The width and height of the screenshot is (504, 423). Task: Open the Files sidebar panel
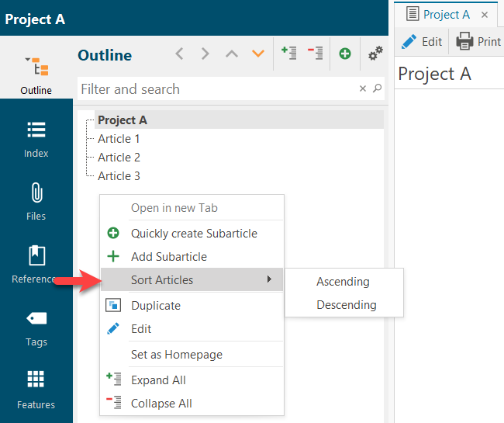pos(36,201)
